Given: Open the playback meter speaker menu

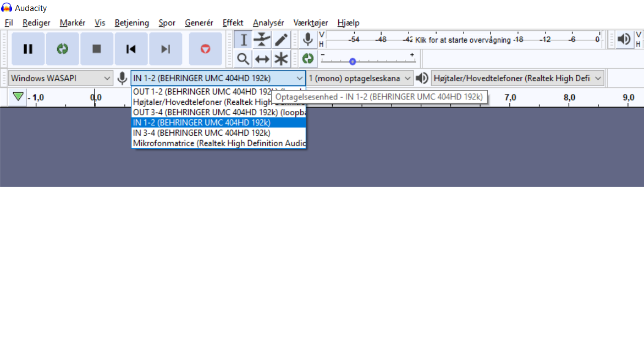Looking at the screenshot, I should [x=624, y=40].
